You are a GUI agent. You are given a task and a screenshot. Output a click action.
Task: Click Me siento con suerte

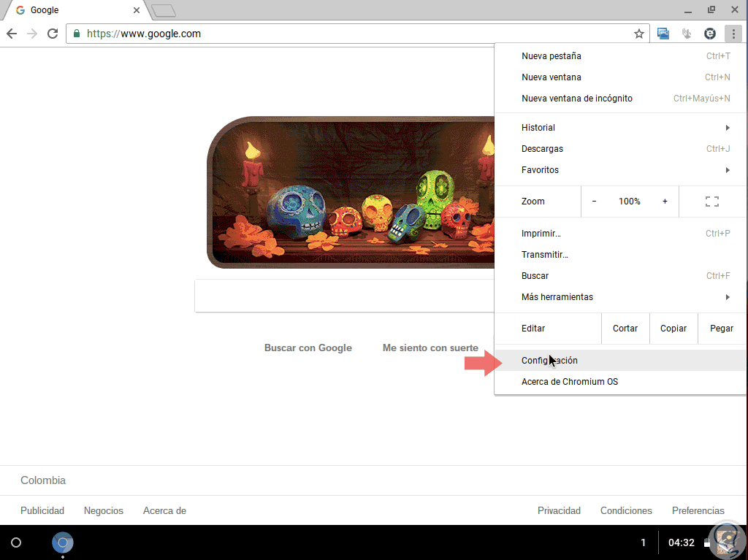430,348
